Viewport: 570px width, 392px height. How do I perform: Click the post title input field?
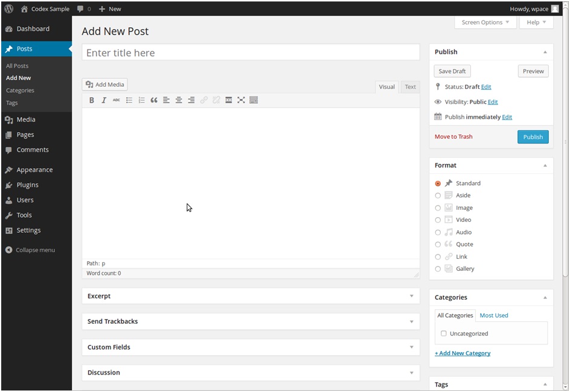pos(251,53)
